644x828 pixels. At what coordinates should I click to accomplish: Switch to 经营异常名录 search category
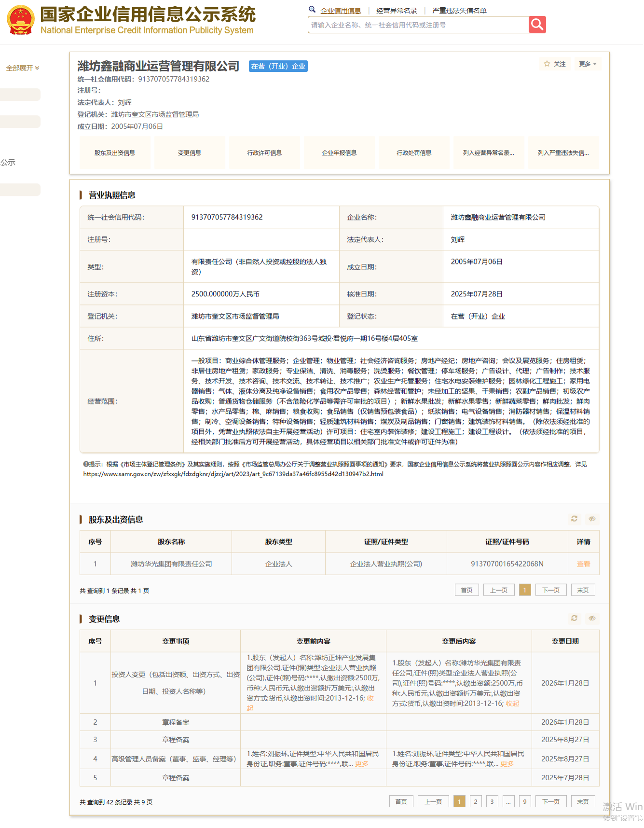point(397,11)
